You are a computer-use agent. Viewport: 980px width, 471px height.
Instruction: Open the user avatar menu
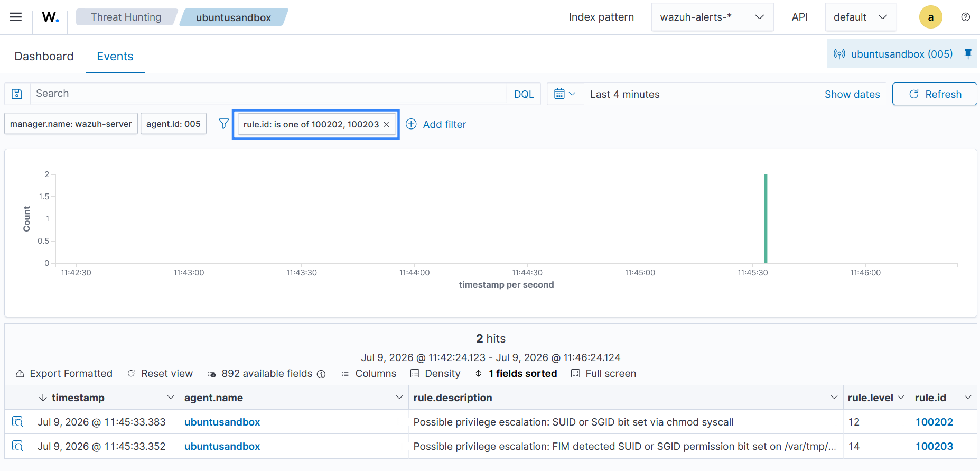point(930,17)
